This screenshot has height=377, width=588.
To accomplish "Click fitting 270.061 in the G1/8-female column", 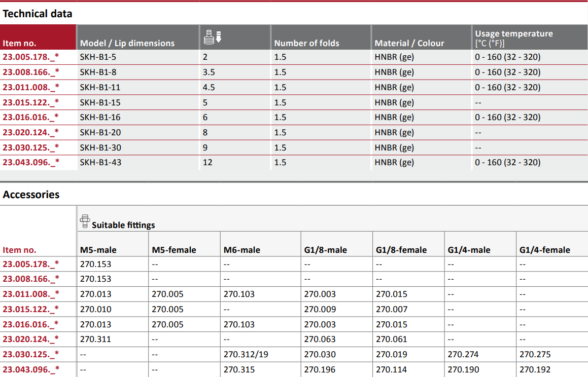I will click(x=392, y=339).
